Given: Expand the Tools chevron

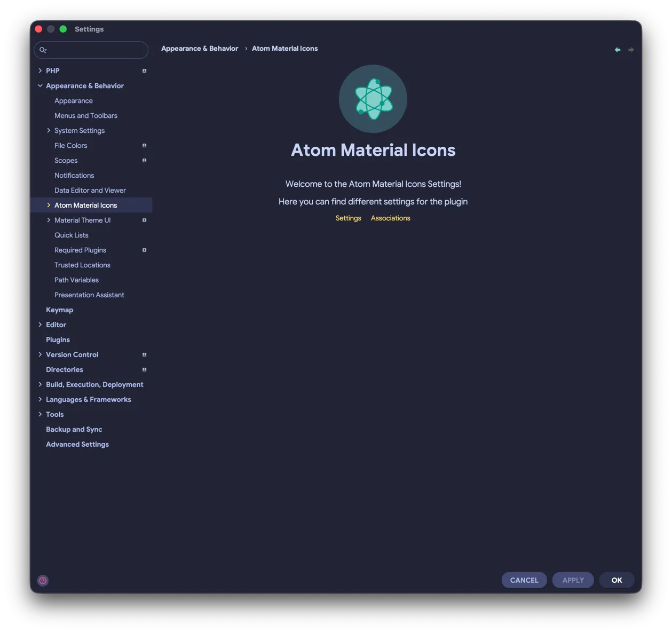Looking at the screenshot, I should point(40,414).
